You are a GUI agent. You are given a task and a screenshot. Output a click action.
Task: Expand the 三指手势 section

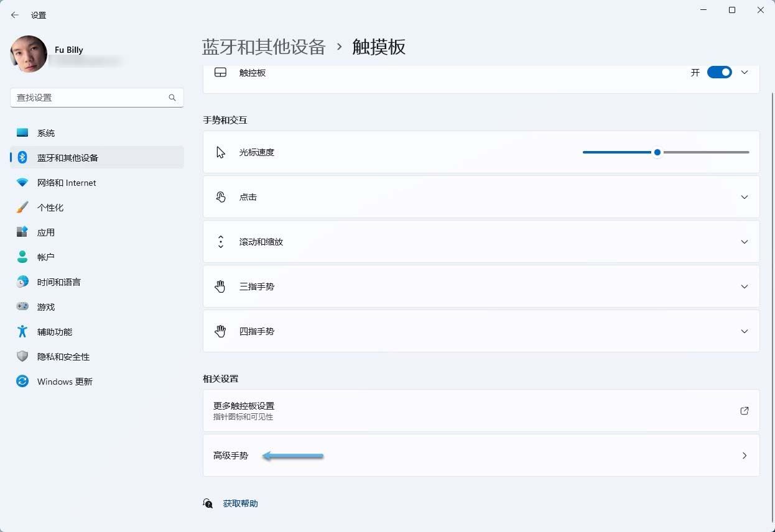[x=745, y=287]
